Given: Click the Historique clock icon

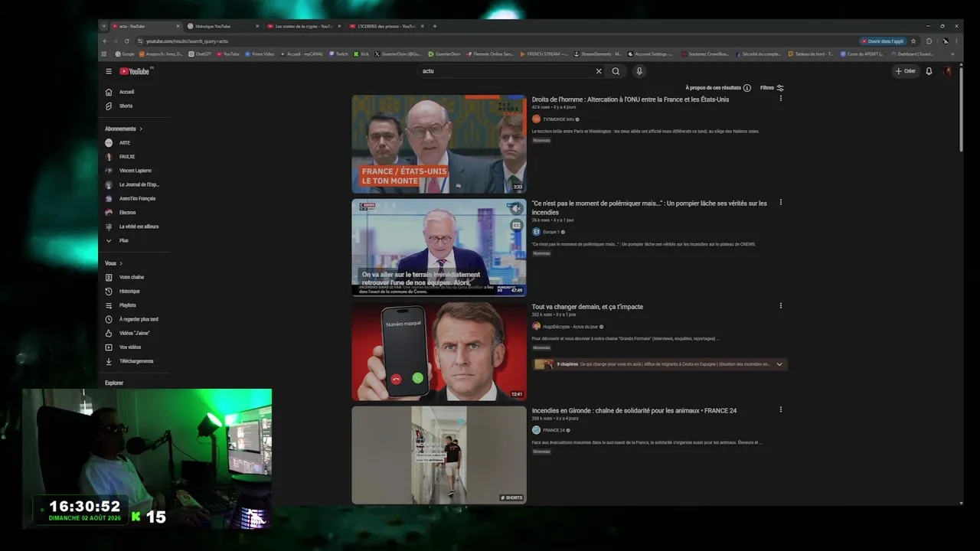Looking at the screenshot, I should tap(109, 291).
